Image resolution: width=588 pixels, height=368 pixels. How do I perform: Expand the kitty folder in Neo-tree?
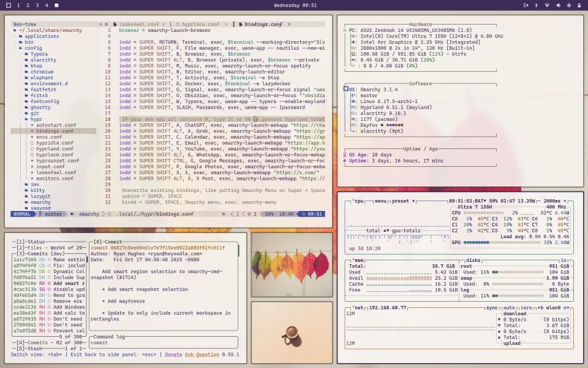click(x=37, y=190)
